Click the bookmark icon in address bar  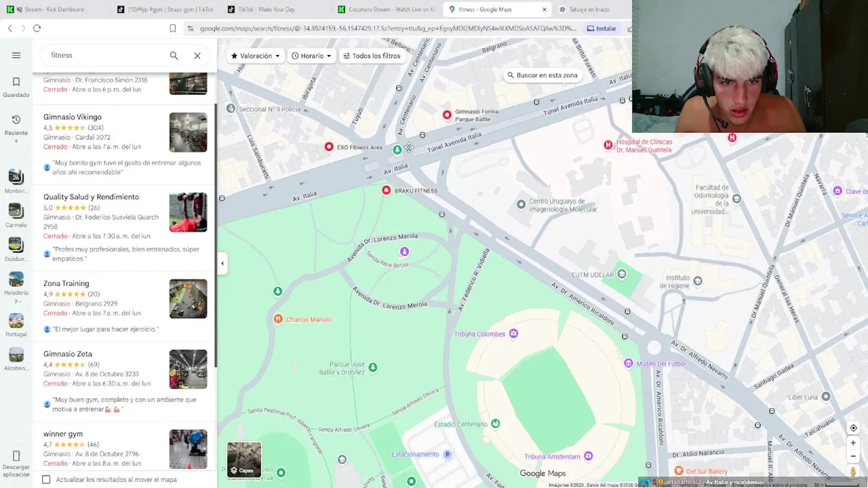(x=173, y=28)
